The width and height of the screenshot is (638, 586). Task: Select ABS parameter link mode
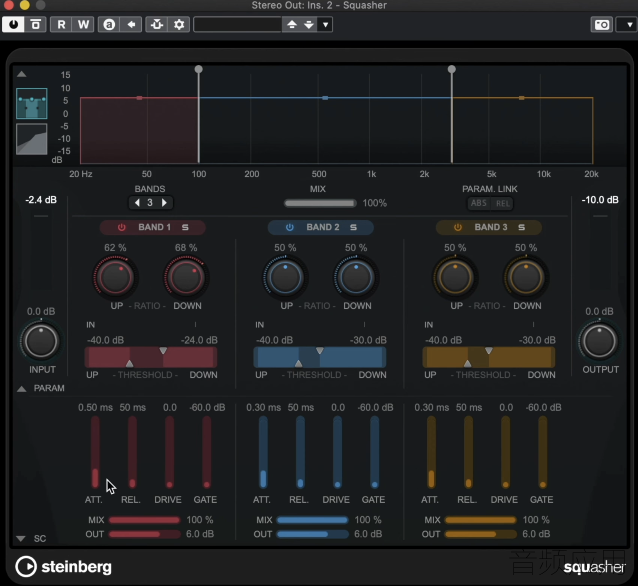(x=479, y=203)
